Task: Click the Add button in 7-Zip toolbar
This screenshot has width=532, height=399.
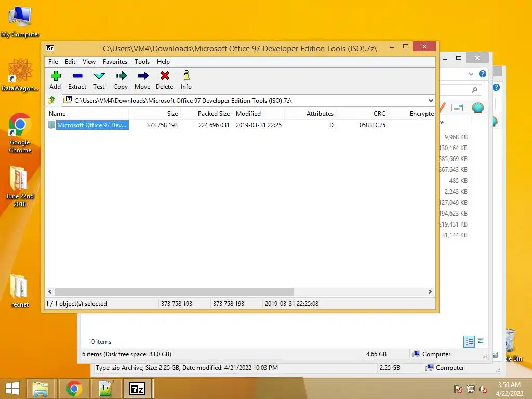Action: click(x=55, y=80)
